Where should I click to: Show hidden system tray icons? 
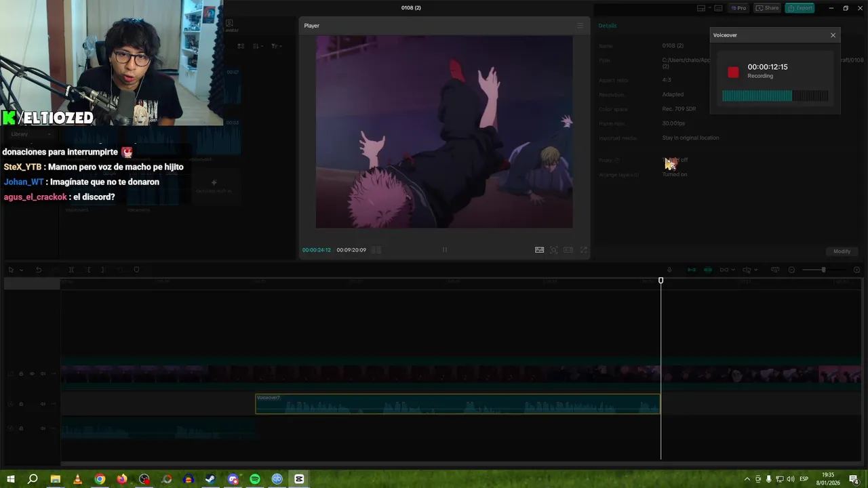(747, 479)
